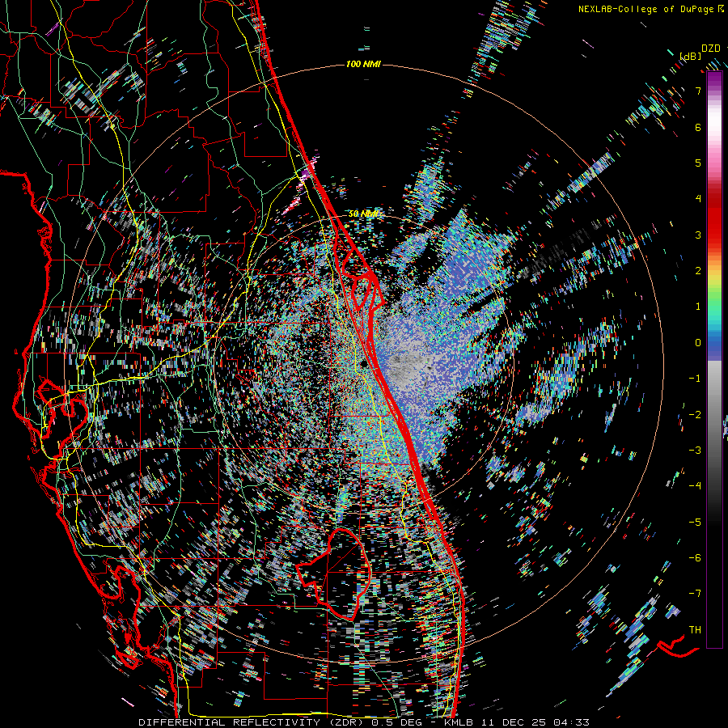Click the "5" tick value on the scale
Viewport: 728px width, 728px height.
[x=698, y=163]
